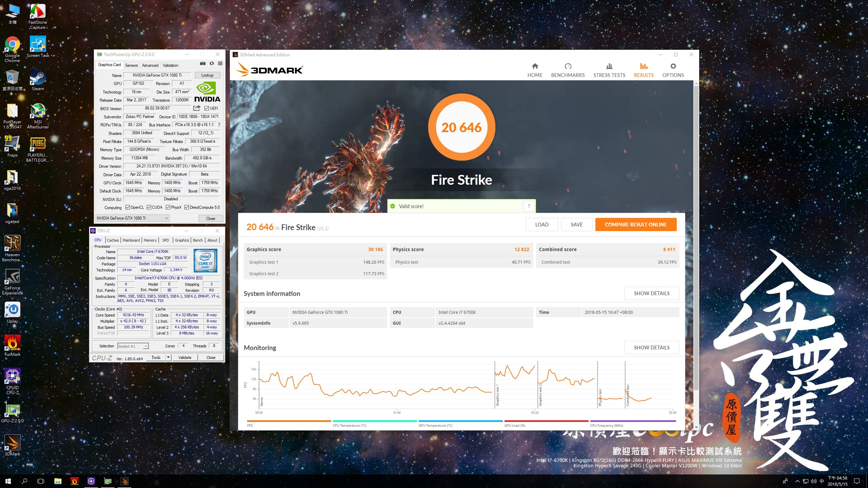
Task: Switch to GPU-Z Validation tab
Action: click(170, 65)
